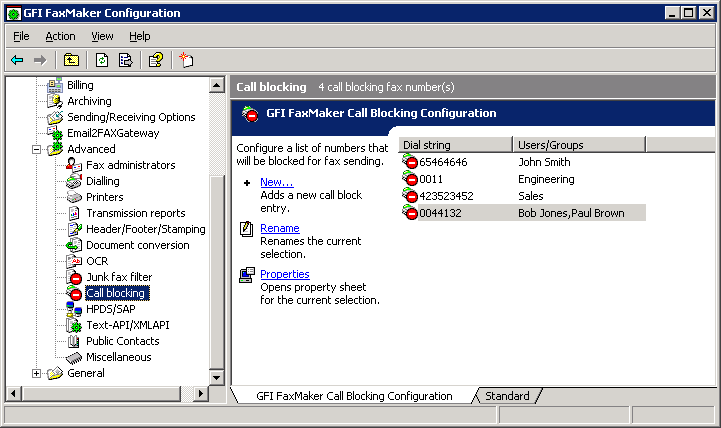Sort by Users/Groups column header
This screenshot has height=428, width=721.
[x=579, y=145]
